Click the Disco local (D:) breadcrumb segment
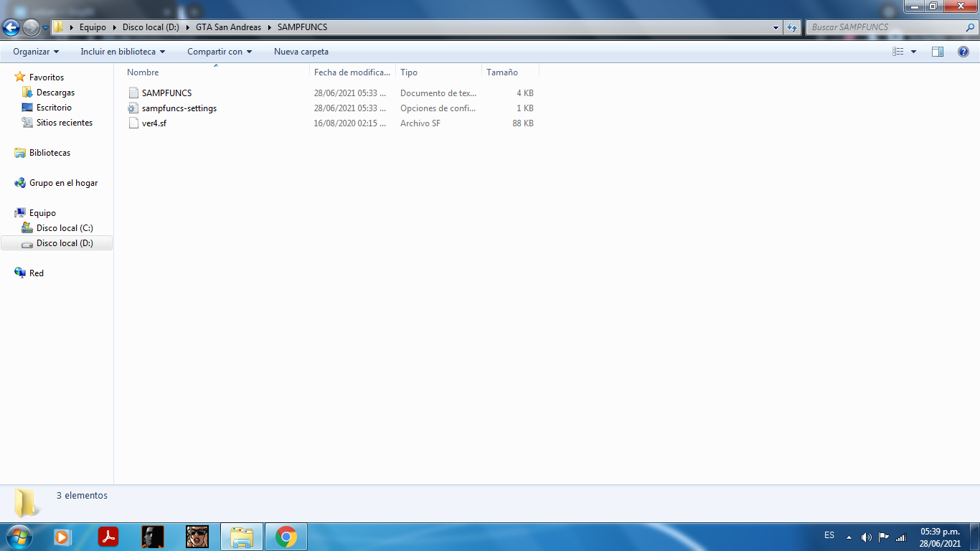980x551 pixels. pyautogui.click(x=151, y=27)
